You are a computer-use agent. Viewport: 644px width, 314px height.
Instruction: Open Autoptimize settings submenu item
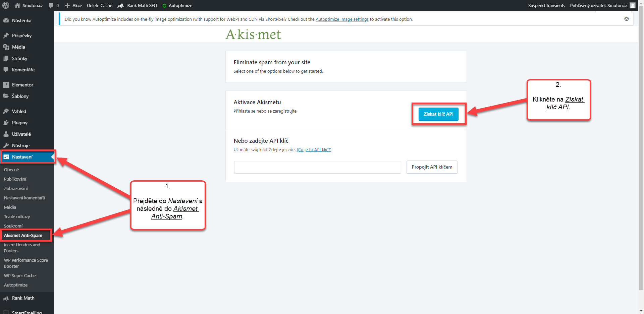tap(16, 285)
